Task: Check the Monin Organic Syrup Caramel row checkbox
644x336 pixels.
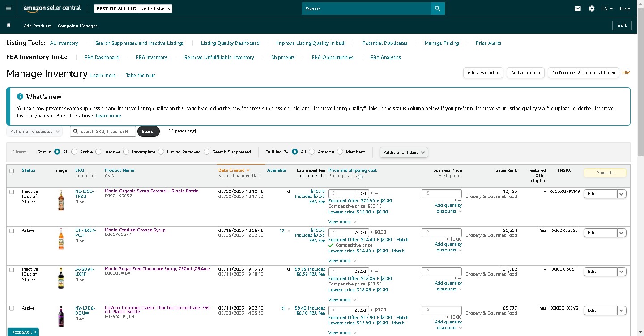Action: point(12,192)
